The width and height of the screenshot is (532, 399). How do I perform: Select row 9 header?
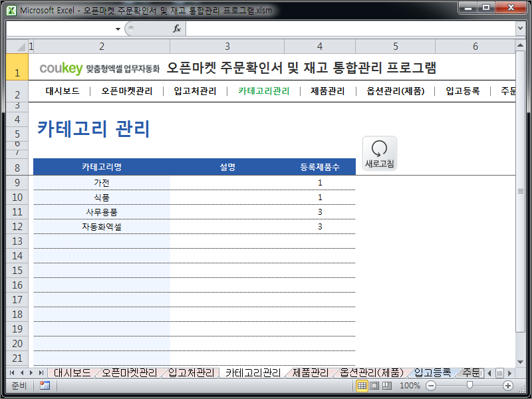click(x=17, y=182)
